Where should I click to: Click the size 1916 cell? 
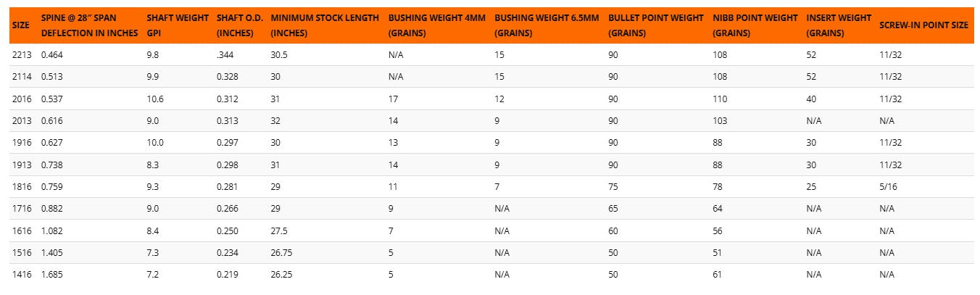click(x=21, y=143)
